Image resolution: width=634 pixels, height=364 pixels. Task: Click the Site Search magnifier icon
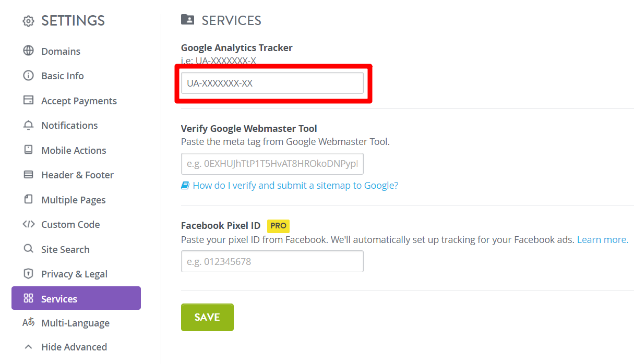(x=28, y=249)
